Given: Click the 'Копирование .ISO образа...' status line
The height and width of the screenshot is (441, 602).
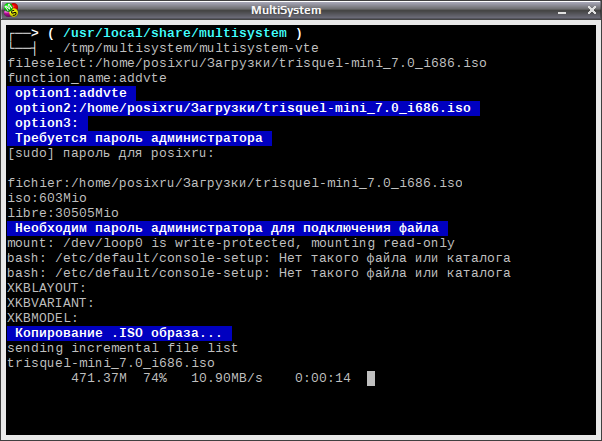Looking at the screenshot, I should point(119,333).
